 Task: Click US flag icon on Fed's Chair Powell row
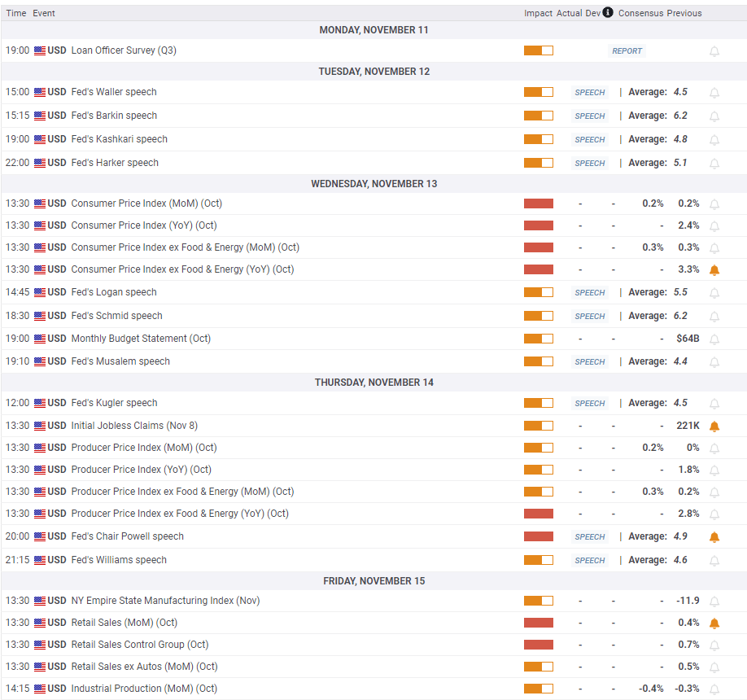[40, 536]
